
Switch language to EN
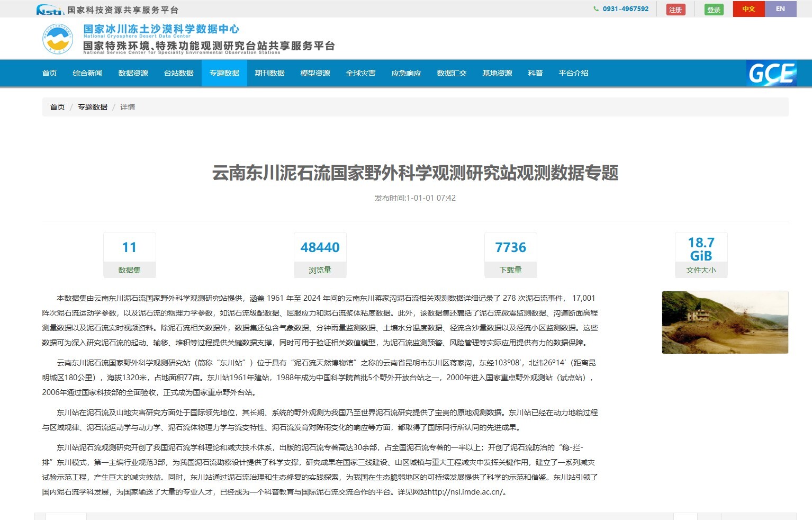780,9
